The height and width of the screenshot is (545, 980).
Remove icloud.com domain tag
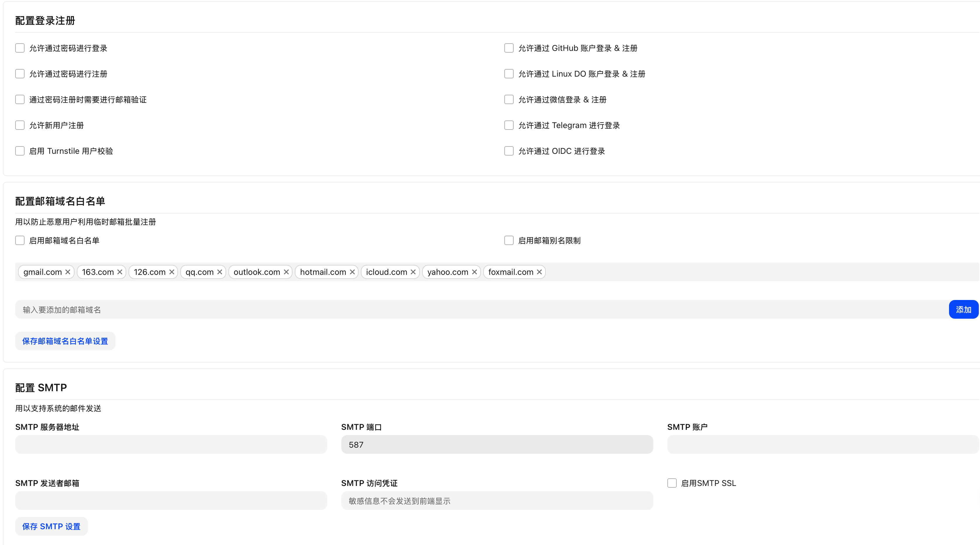(413, 272)
